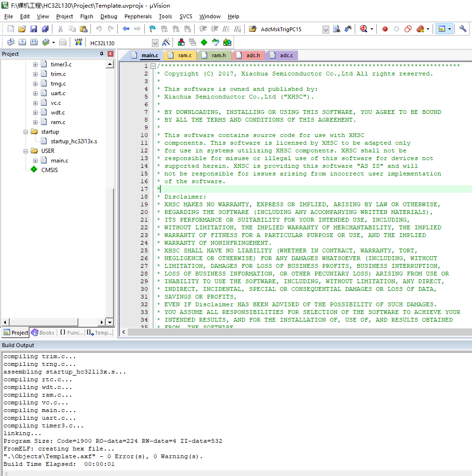The image size is (472, 476).
Task: Click the Cut scissors icon
Action: click(60, 29)
